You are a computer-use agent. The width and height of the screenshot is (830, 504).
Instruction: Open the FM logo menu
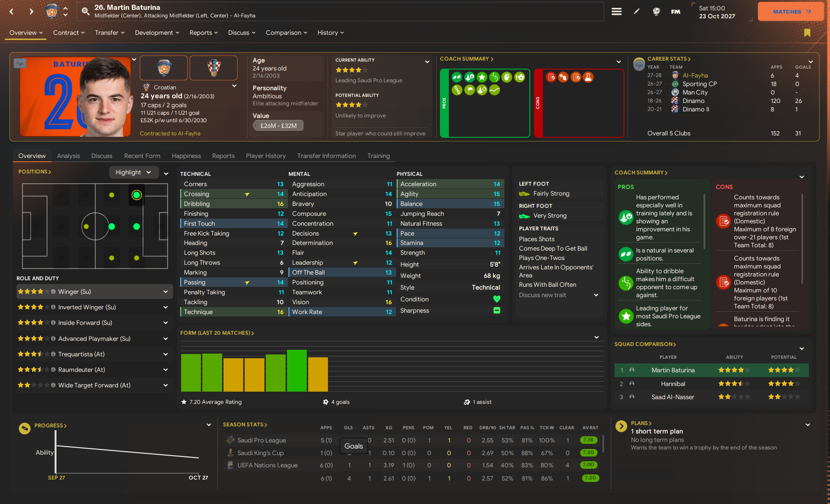point(676,12)
